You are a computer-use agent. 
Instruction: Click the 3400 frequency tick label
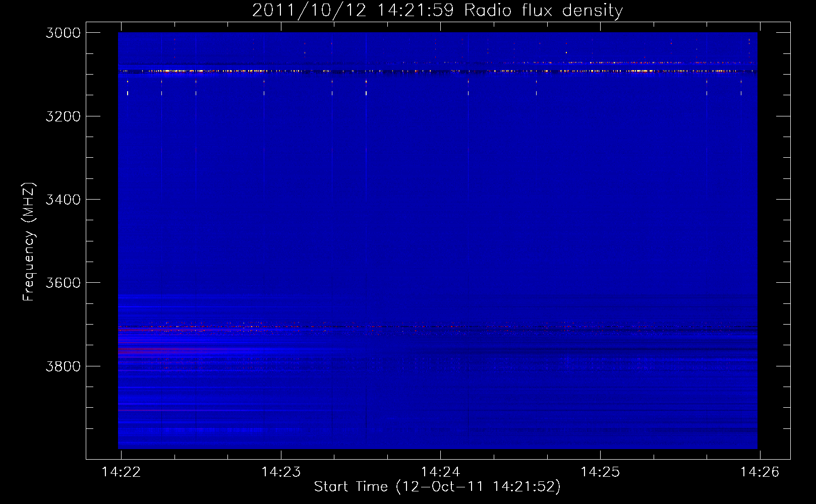pos(63,200)
